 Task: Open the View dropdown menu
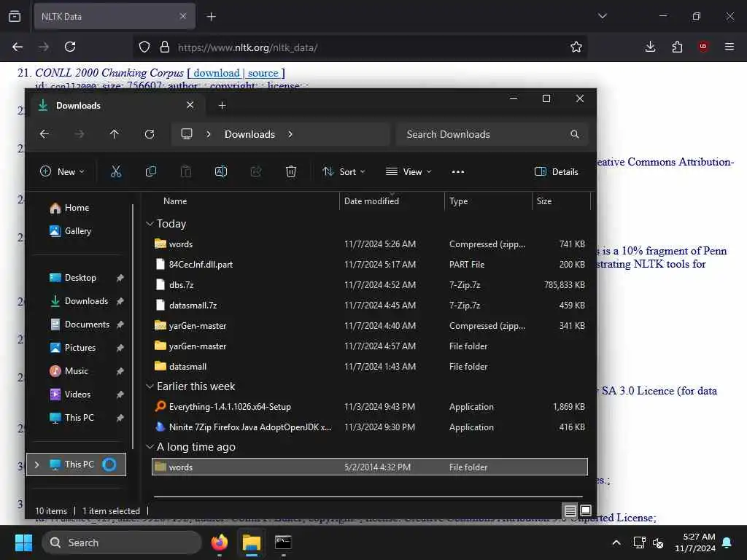click(x=409, y=172)
